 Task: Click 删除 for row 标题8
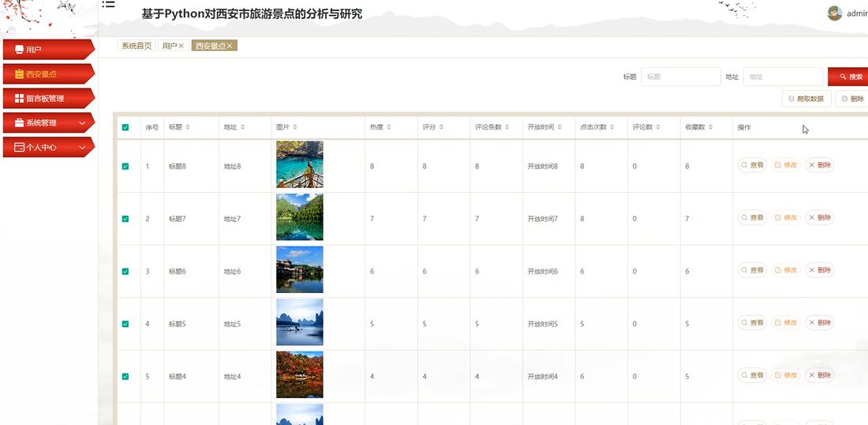(820, 165)
